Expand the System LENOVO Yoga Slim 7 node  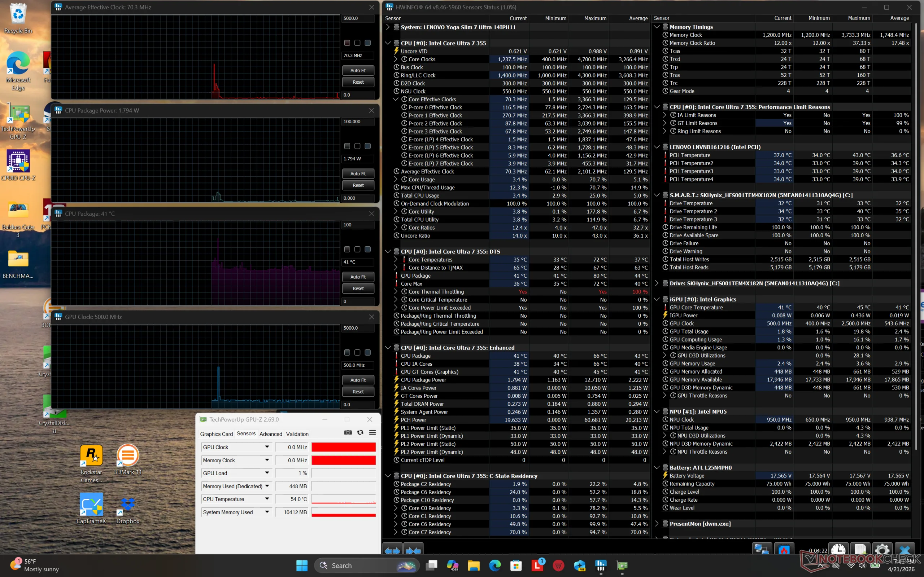click(388, 27)
